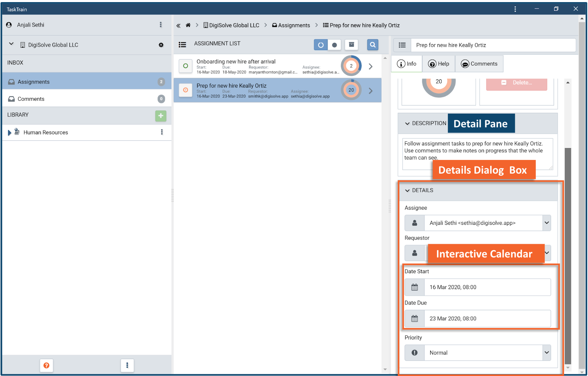588x376 pixels.
Task: Toggle the completed assignments filter
Action: coord(334,45)
